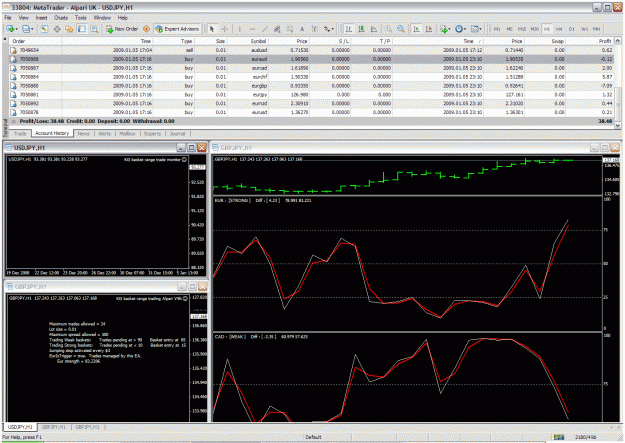Switch to the Journal tab in Terminal
The image size is (625, 443).
click(x=177, y=134)
